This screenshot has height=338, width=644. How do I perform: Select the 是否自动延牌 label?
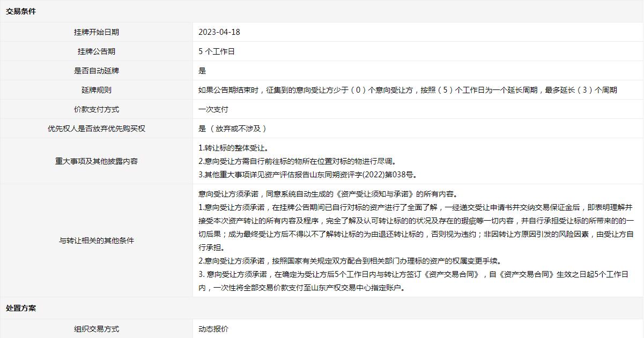[97, 71]
